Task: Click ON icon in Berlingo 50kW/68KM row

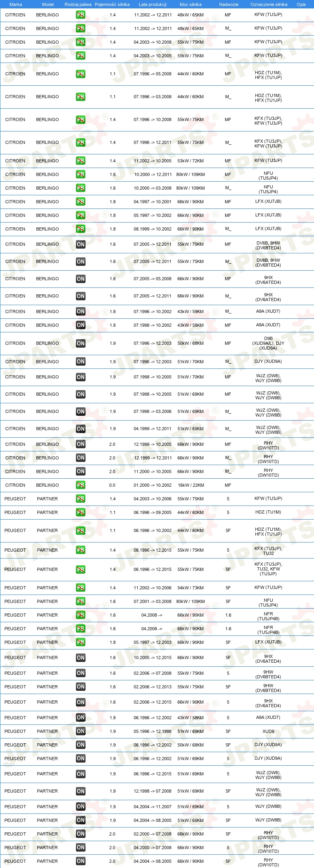Action: tap(81, 343)
